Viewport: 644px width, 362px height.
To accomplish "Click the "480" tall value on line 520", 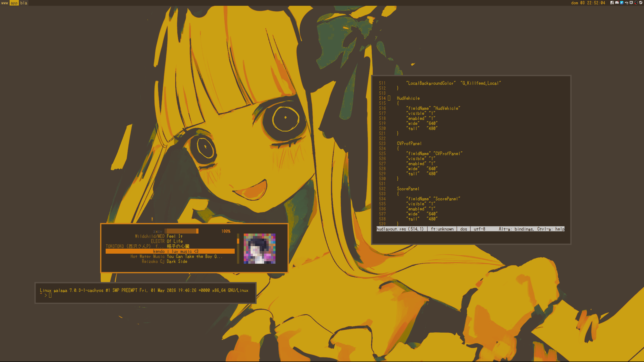I will 432,128.
